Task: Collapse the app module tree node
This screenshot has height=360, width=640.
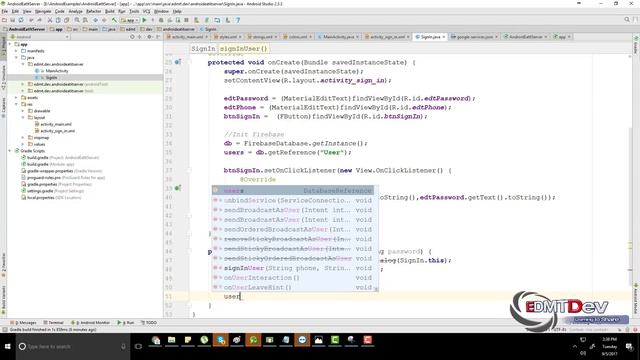Action: pos(10,44)
